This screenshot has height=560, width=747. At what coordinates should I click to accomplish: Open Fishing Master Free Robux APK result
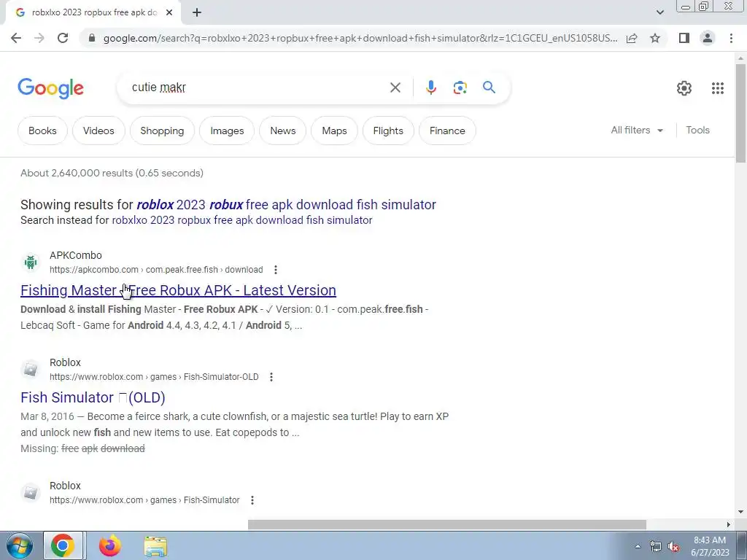pos(178,290)
